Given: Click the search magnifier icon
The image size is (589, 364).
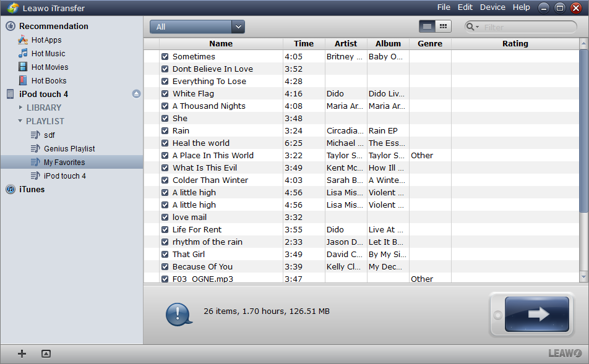Looking at the screenshot, I should (x=472, y=27).
